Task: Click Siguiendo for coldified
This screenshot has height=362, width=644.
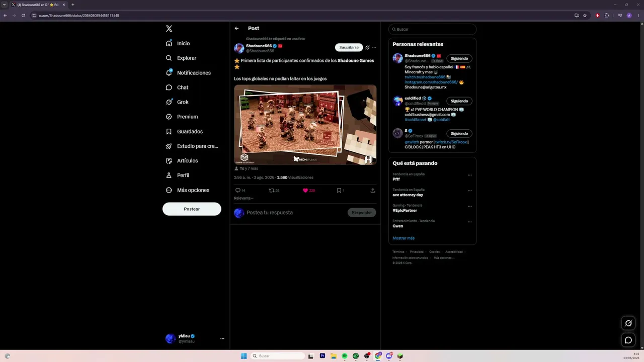Action: click(459, 101)
